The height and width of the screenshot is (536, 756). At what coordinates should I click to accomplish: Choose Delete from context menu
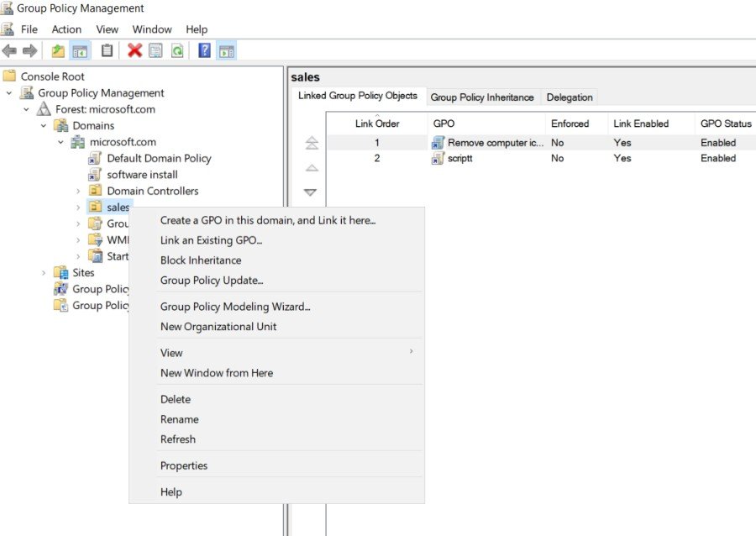[x=176, y=400]
